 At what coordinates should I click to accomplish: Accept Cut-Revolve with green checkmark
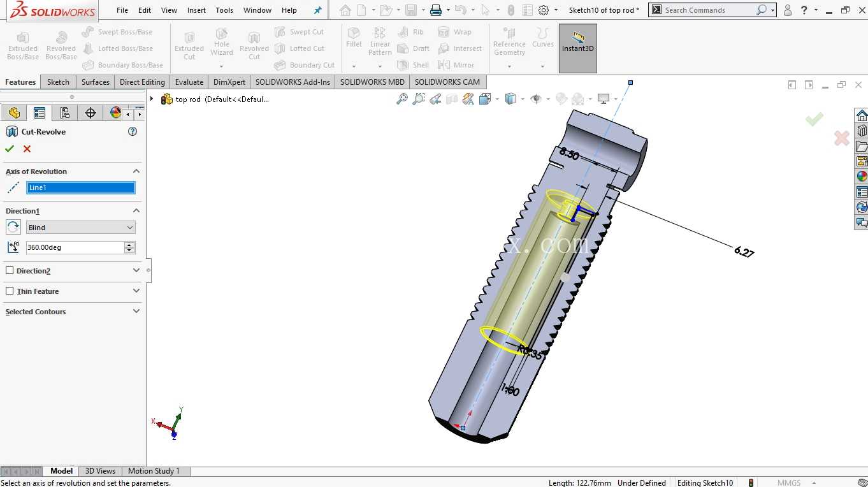point(9,149)
